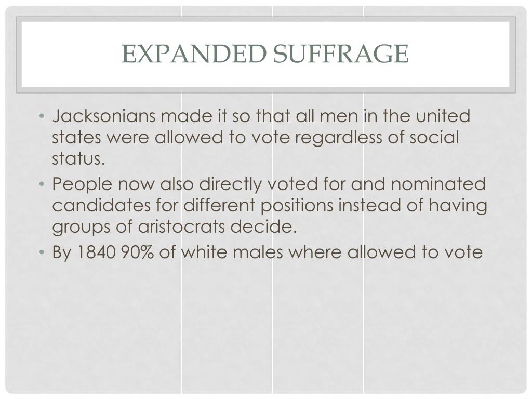The image size is (532, 399).
Task: Click the first bullet marker before 'Jacksonians'
Action: point(42,116)
